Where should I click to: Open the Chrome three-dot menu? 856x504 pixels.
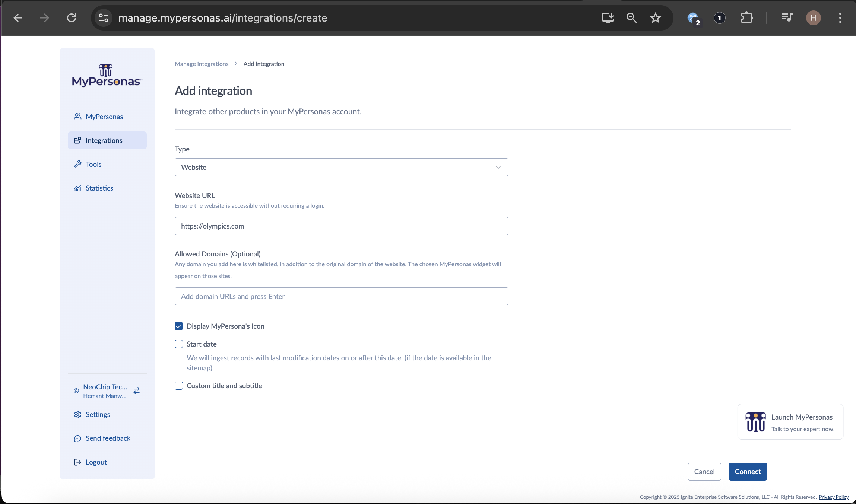tap(840, 18)
